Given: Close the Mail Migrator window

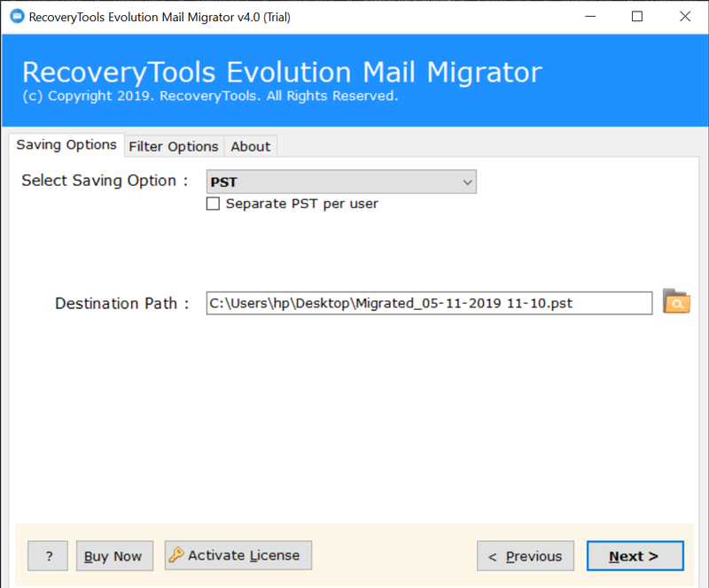Looking at the screenshot, I should click(x=685, y=17).
